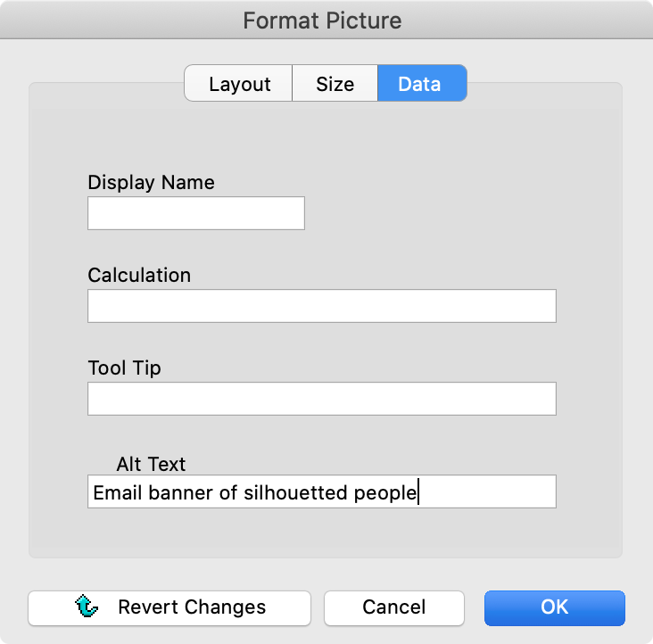653x644 pixels.
Task: Click the Display Name label
Action: coord(151,182)
